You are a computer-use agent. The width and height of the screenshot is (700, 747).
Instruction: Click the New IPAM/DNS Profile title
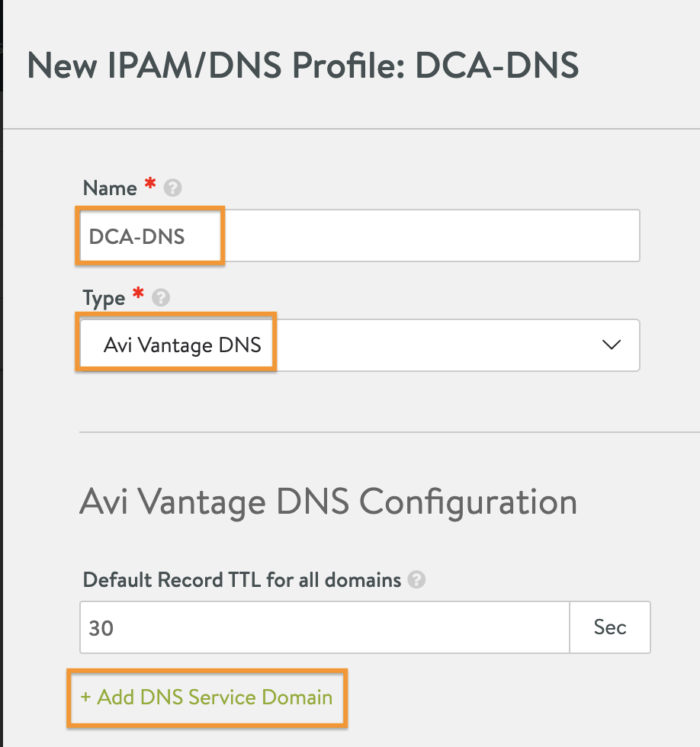pyautogui.click(x=303, y=66)
